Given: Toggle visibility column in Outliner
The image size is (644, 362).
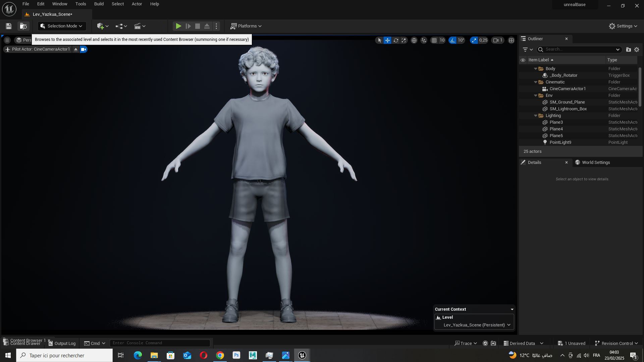Looking at the screenshot, I should (523, 60).
